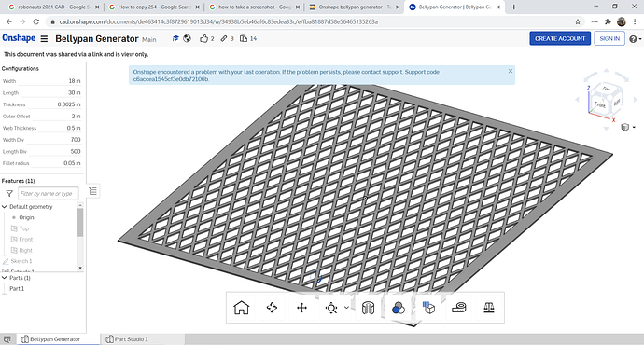Open the Mass properties scale tool

point(489,308)
